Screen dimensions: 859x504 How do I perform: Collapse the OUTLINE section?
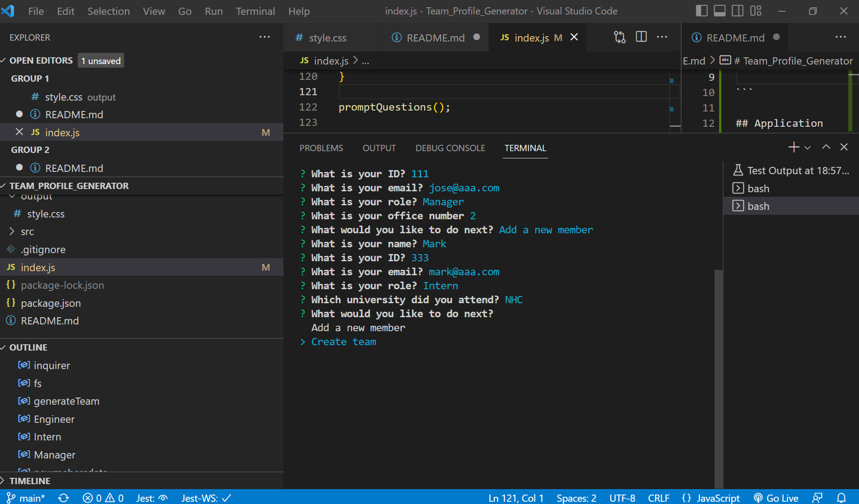[28, 347]
